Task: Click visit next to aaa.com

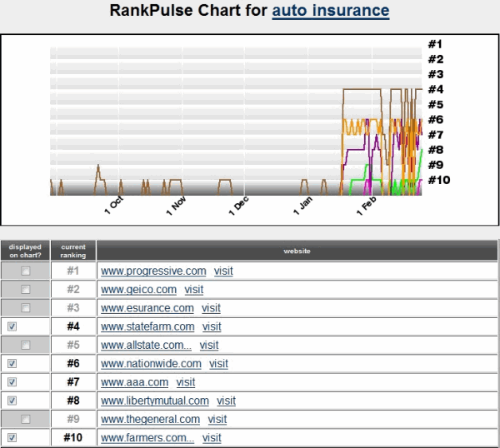Action: pos(186,382)
